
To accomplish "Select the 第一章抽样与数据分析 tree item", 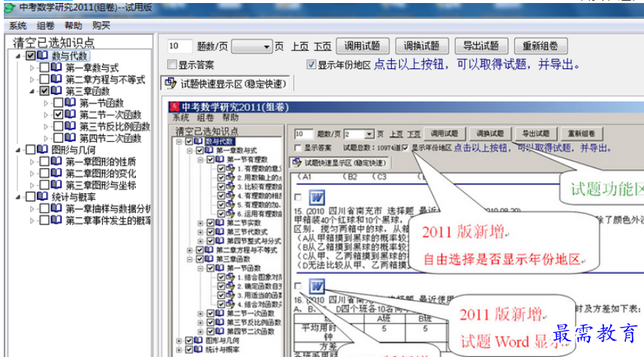I will tap(108, 209).
